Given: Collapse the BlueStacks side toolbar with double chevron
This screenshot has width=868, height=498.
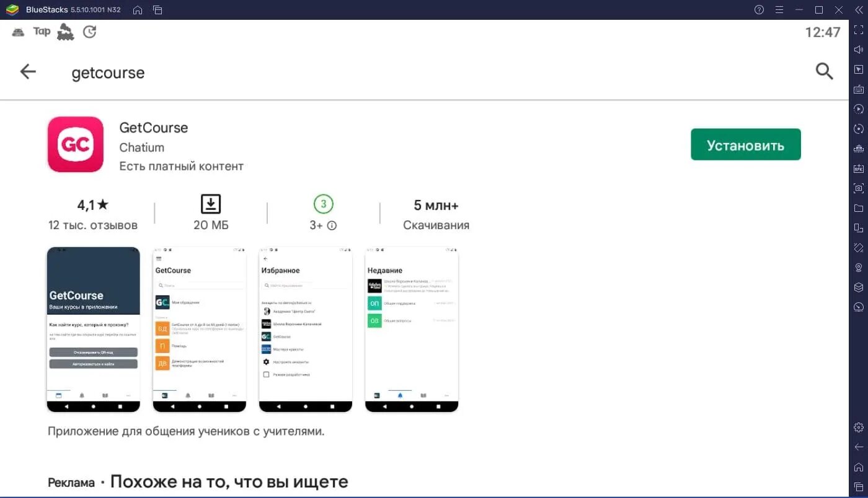Looking at the screenshot, I should (x=859, y=9).
